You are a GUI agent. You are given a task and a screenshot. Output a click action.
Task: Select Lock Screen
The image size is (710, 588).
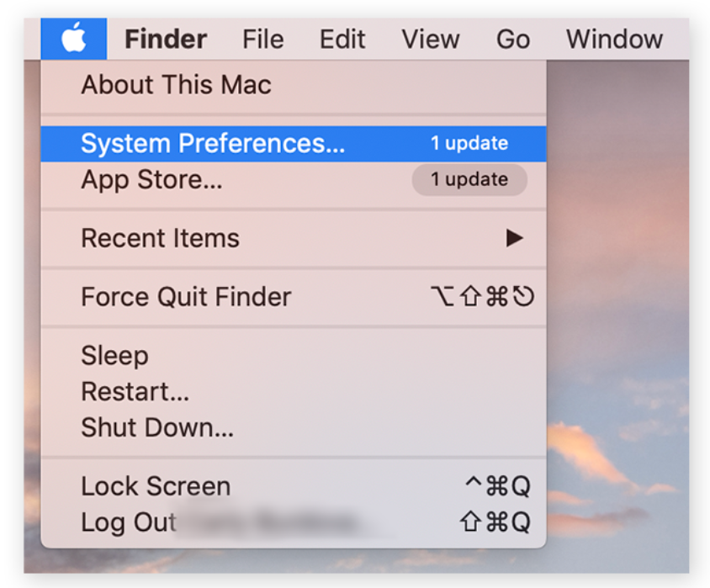(x=156, y=486)
